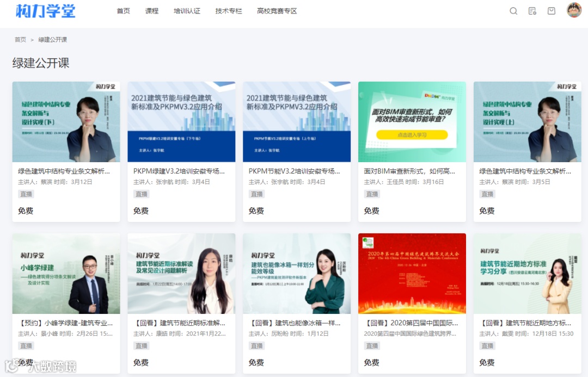Open thumbnail of 绿色建筑中结构专业 (下) course
The width and height of the screenshot is (588, 377).
(x=66, y=122)
